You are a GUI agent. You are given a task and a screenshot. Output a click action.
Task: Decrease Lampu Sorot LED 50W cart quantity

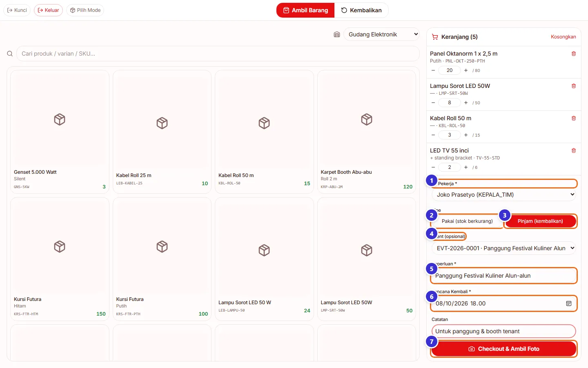click(x=433, y=103)
